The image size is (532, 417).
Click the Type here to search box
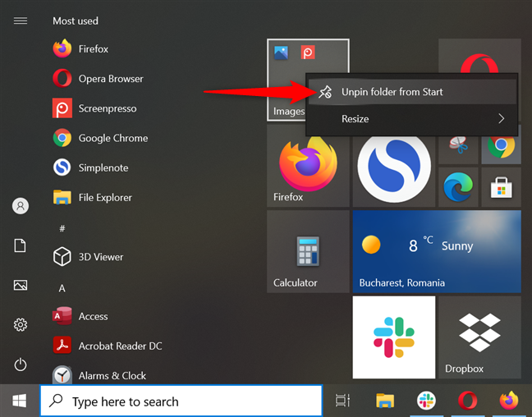pos(181,401)
